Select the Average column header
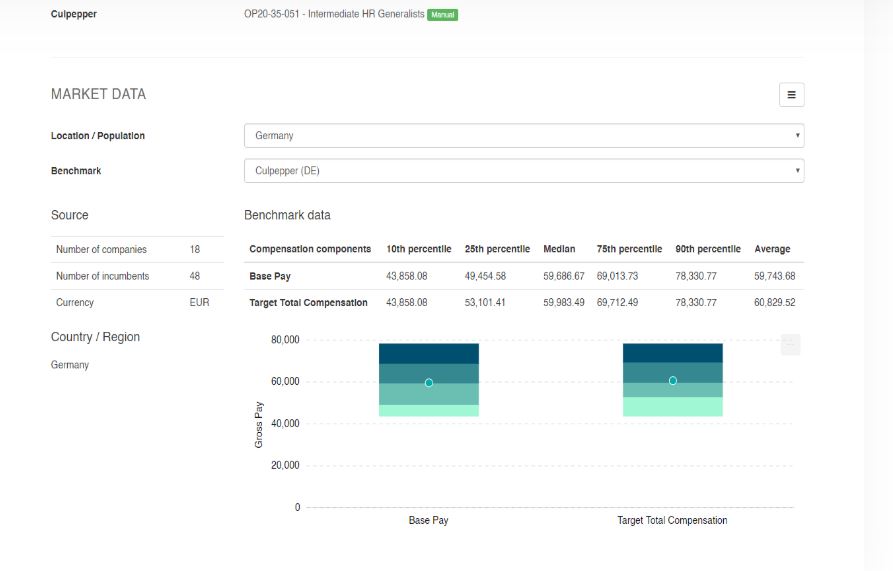The image size is (893, 571). click(x=772, y=249)
